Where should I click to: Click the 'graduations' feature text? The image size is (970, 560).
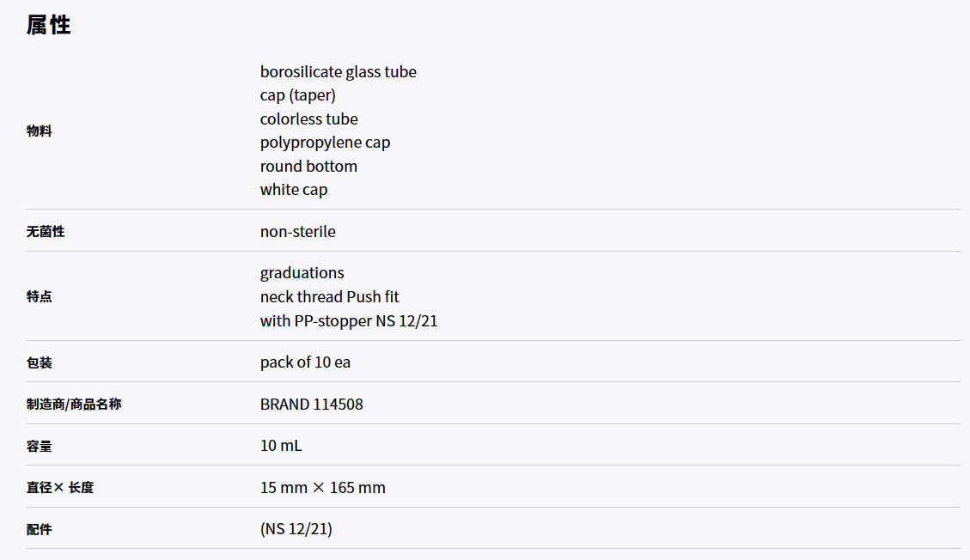302,273
